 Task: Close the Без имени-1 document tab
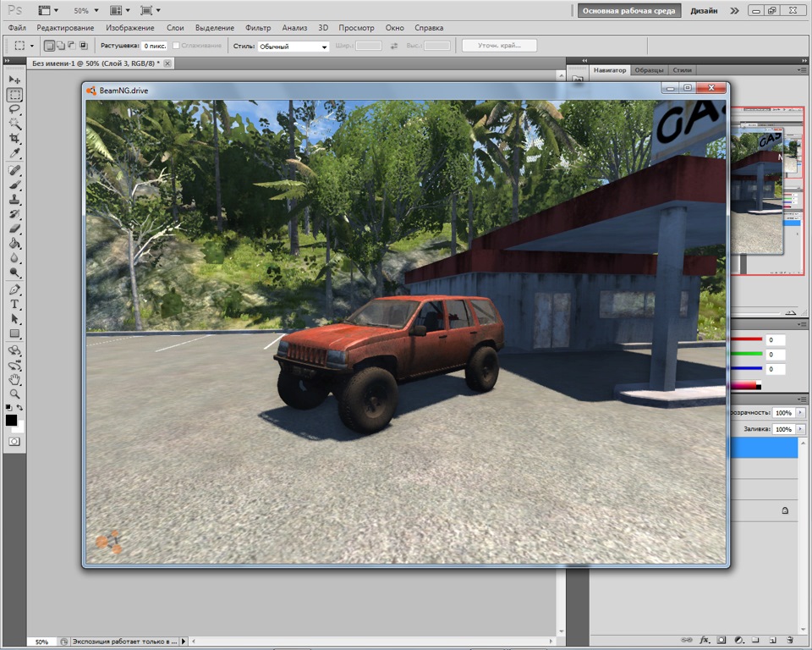(167, 63)
